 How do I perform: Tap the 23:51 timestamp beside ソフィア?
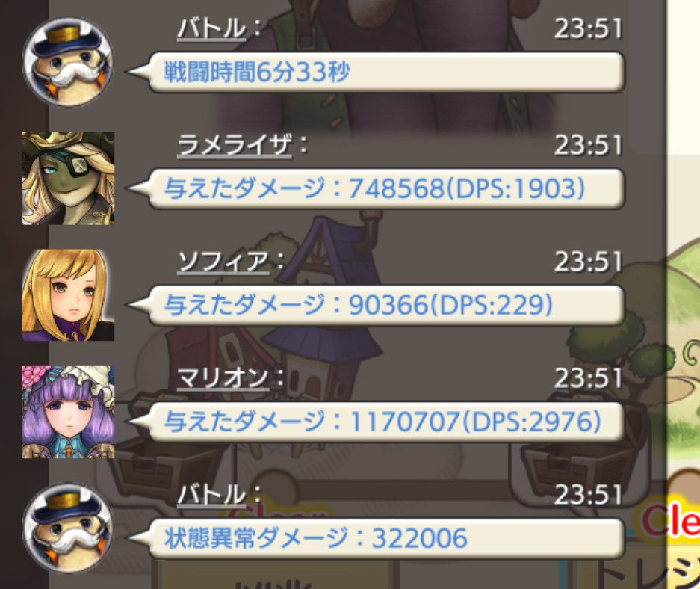(588, 262)
